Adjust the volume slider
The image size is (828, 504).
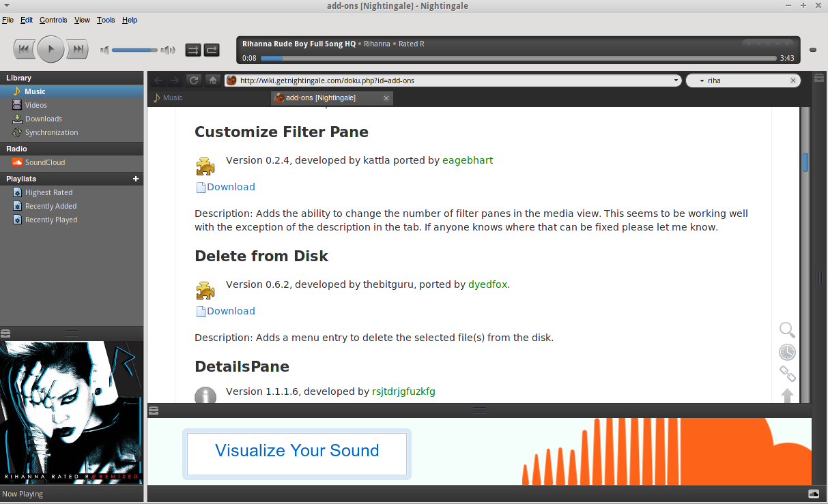(x=134, y=50)
